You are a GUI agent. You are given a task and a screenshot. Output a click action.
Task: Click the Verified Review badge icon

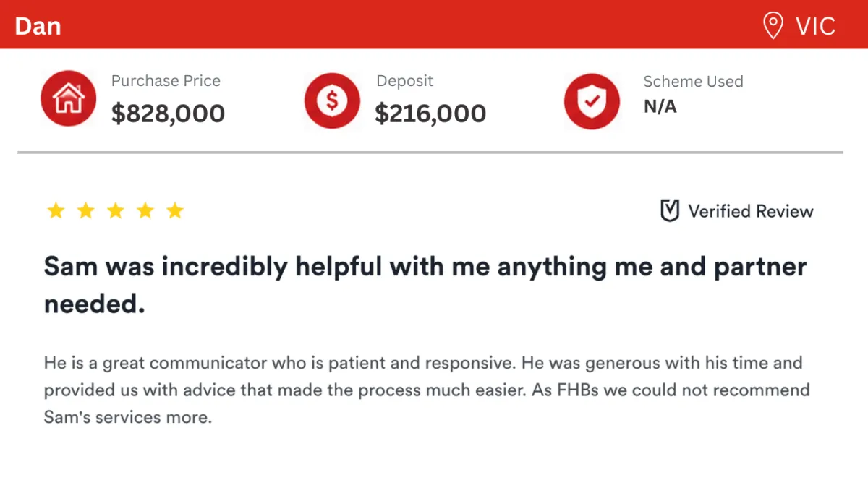[x=670, y=211]
